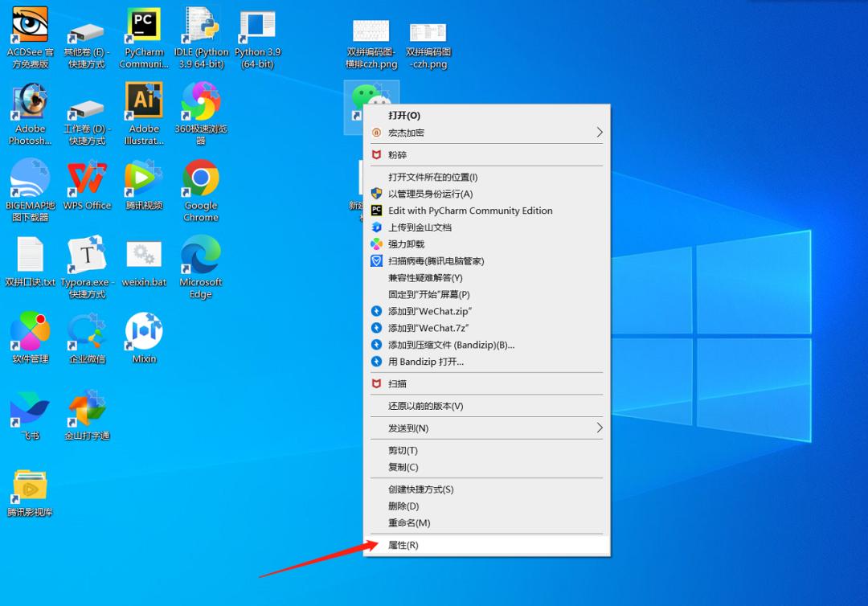Select the 双拼编码图-czh.png file thumbnail
The width and height of the screenshot is (868, 606).
(x=428, y=32)
